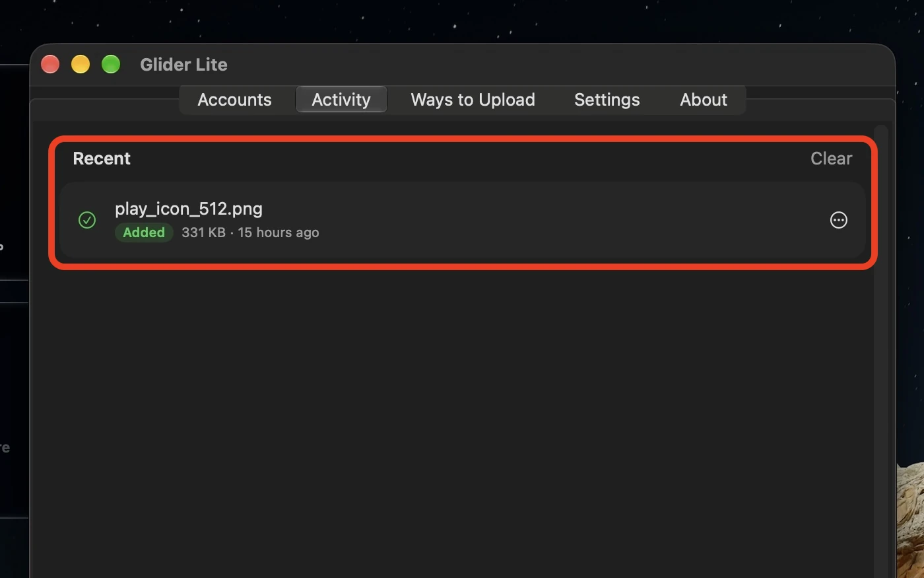This screenshot has width=924, height=578.
Task: Go to the About tab
Action: pyautogui.click(x=704, y=100)
